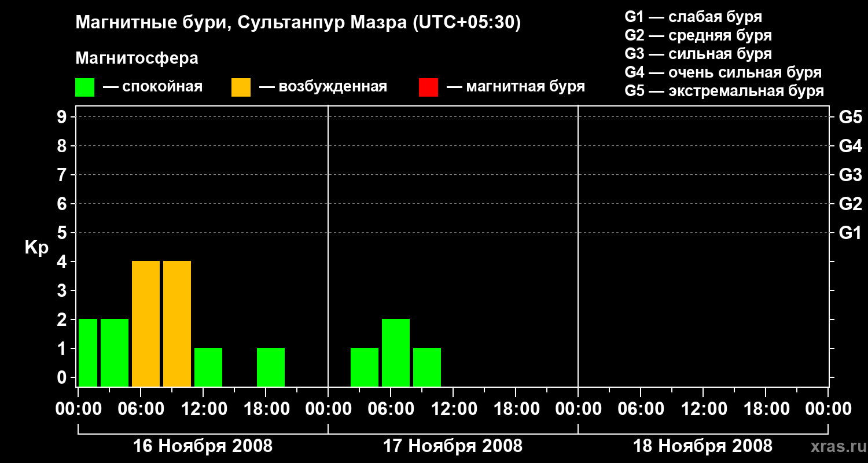Click the G5 label on the right axis
Image resolution: width=868 pixels, height=463 pixels.
click(x=851, y=117)
